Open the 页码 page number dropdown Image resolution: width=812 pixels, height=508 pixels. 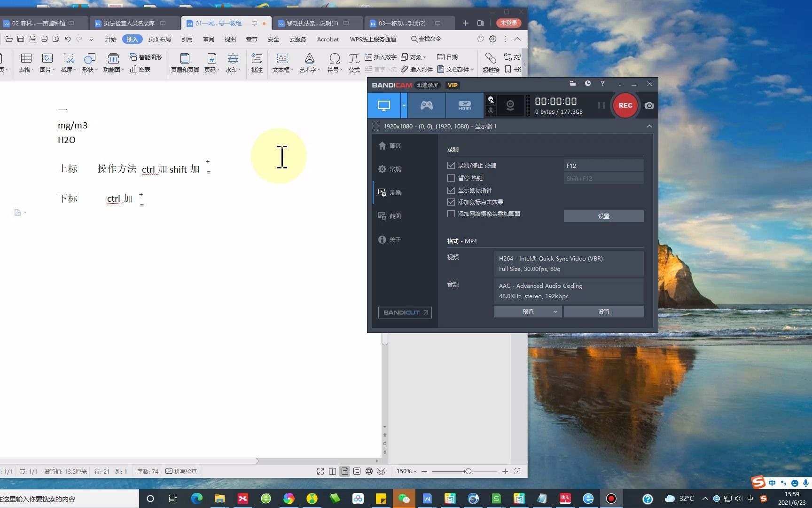tap(211, 63)
